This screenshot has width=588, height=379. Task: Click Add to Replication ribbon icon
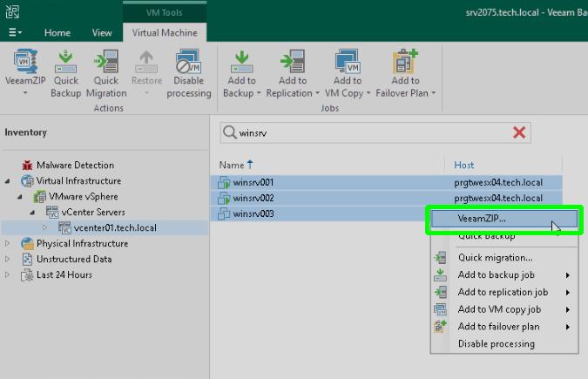293,62
